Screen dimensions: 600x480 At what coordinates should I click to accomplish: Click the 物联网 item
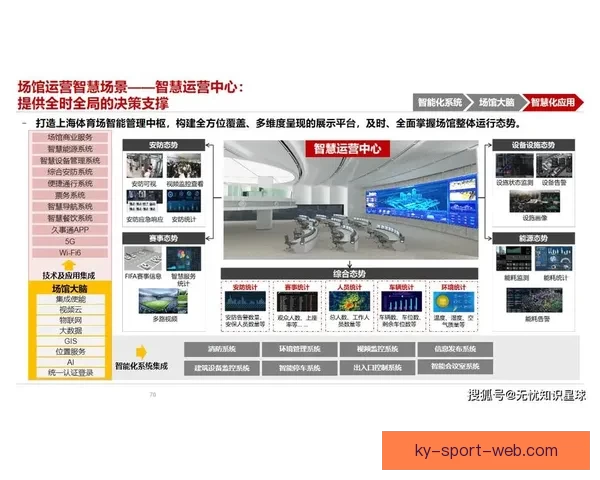(71, 320)
